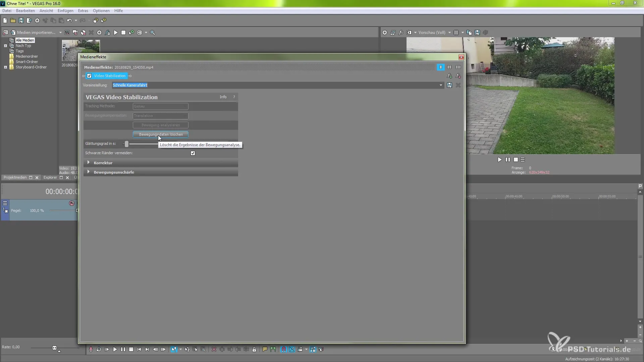Toggle loop playback icon in transport bar
Screen dimensions: 644x362
[99, 349]
